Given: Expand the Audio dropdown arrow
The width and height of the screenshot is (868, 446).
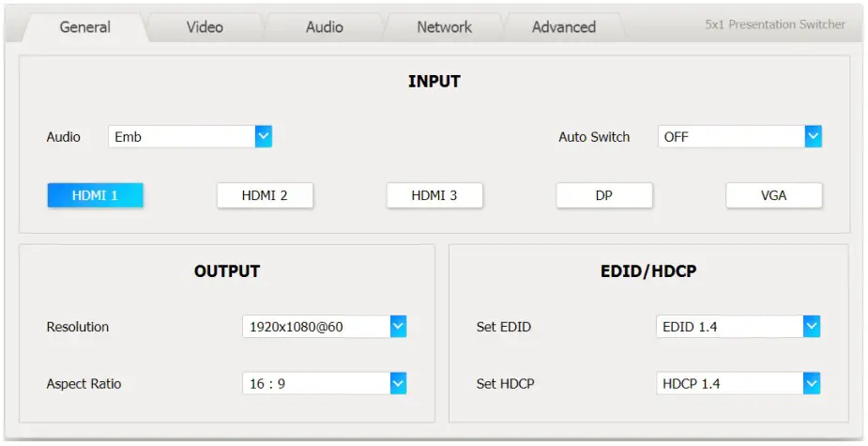Looking at the screenshot, I should (264, 137).
